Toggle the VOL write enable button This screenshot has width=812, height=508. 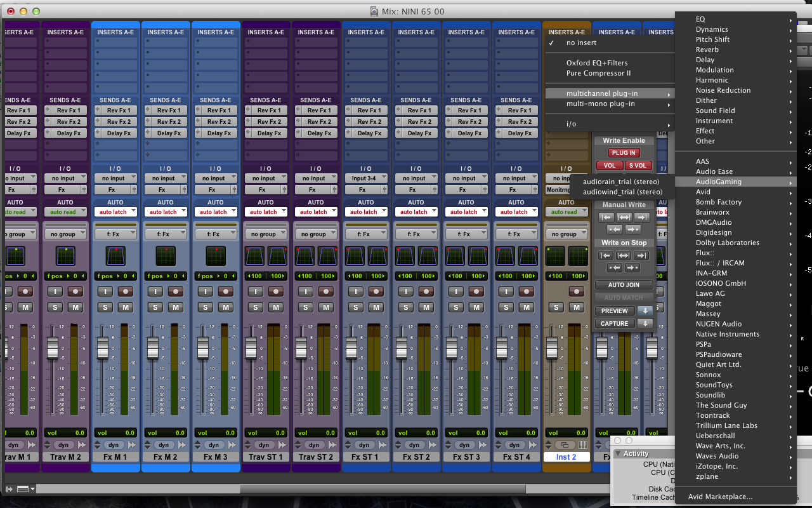pos(610,166)
